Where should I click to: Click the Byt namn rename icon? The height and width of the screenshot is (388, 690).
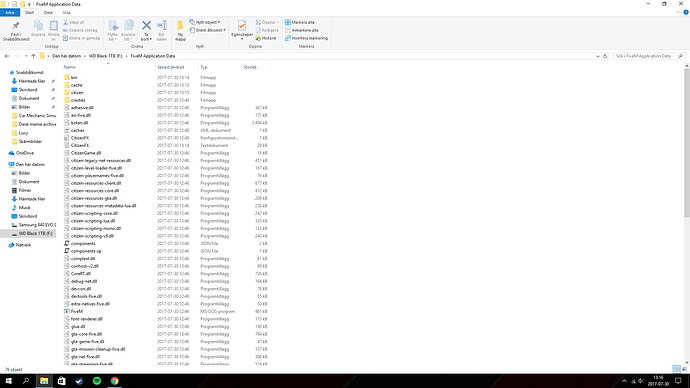click(161, 25)
